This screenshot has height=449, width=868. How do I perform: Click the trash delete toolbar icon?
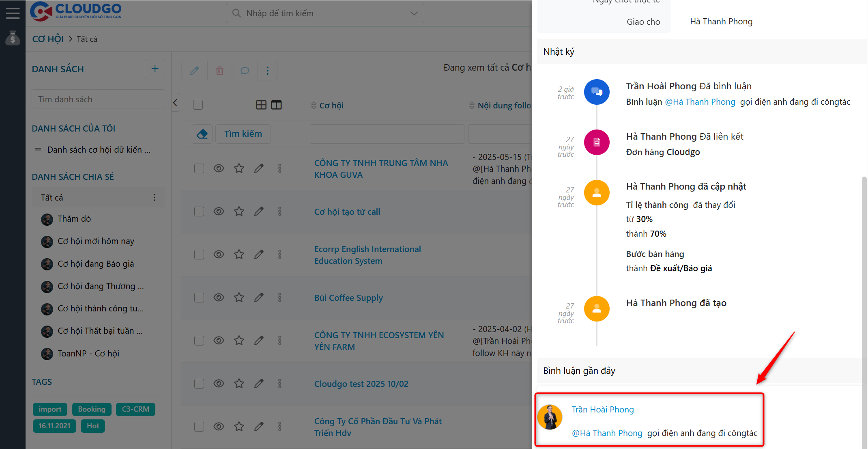coord(219,71)
